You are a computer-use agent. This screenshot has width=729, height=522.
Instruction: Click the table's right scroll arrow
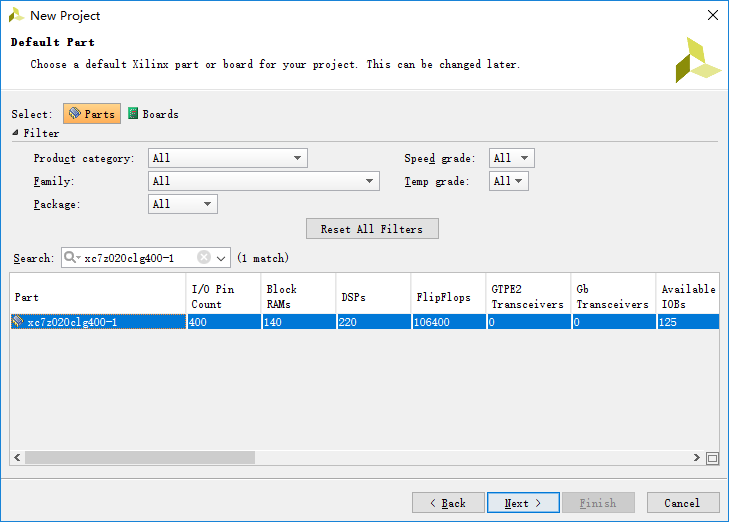696,457
